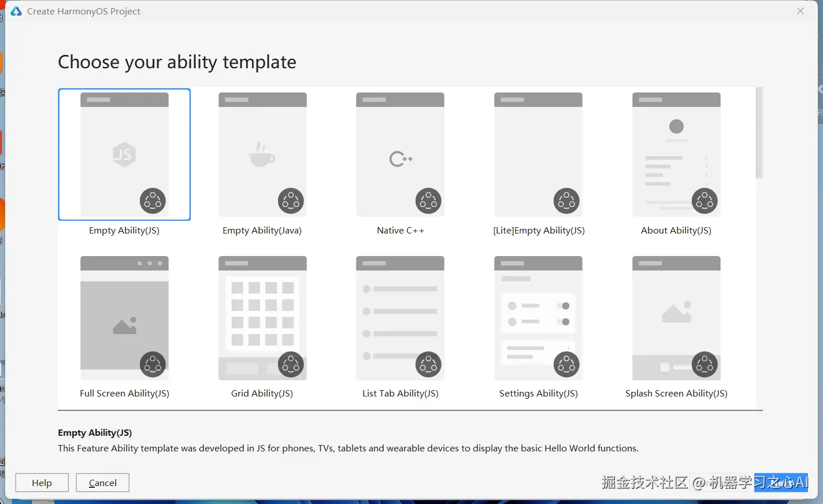Click the device badge on Grid Ability(JS)
Viewport: 823px width, 504px height.
pos(291,364)
